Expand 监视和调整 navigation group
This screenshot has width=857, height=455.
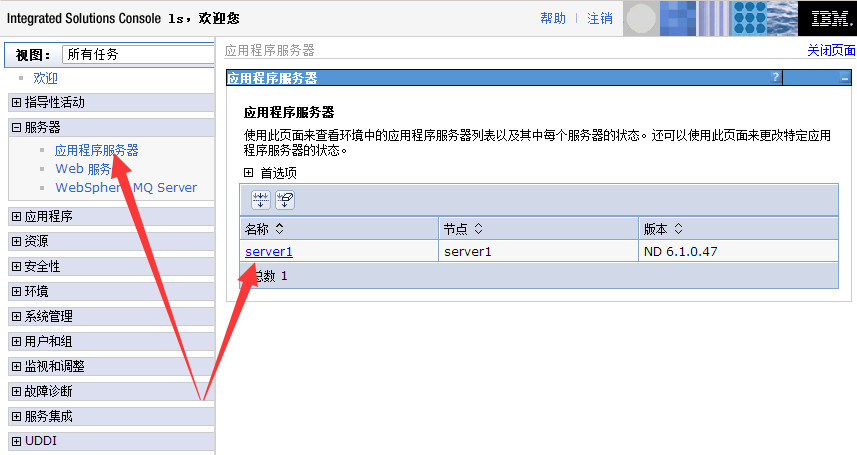click(16, 366)
